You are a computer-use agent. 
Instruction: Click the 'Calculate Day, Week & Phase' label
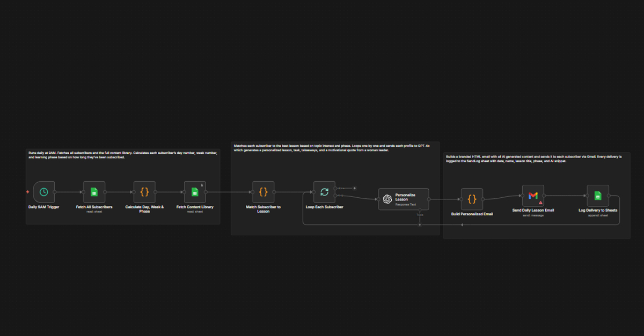click(x=144, y=209)
